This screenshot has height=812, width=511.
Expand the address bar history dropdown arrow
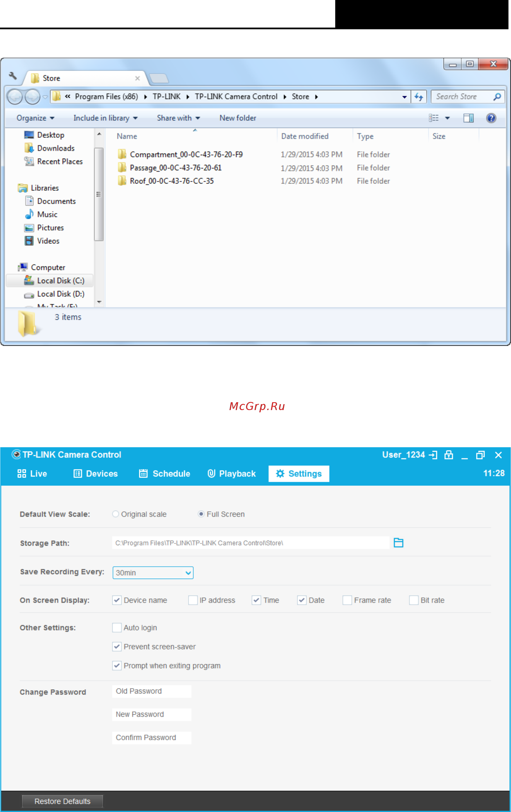click(404, 97)
